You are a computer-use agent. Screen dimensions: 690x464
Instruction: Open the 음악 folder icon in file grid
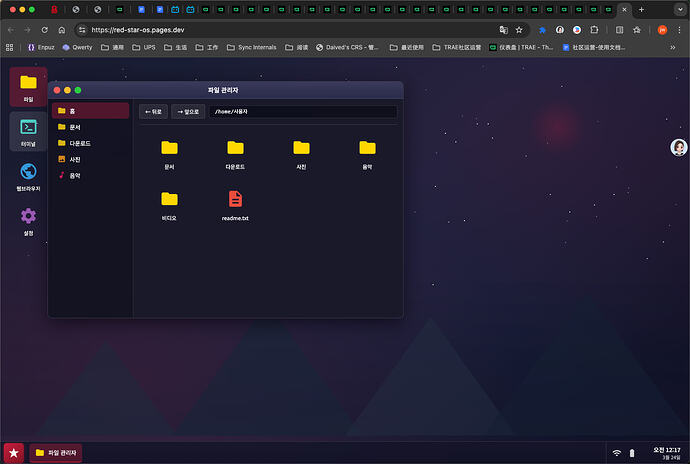(367, 154)
